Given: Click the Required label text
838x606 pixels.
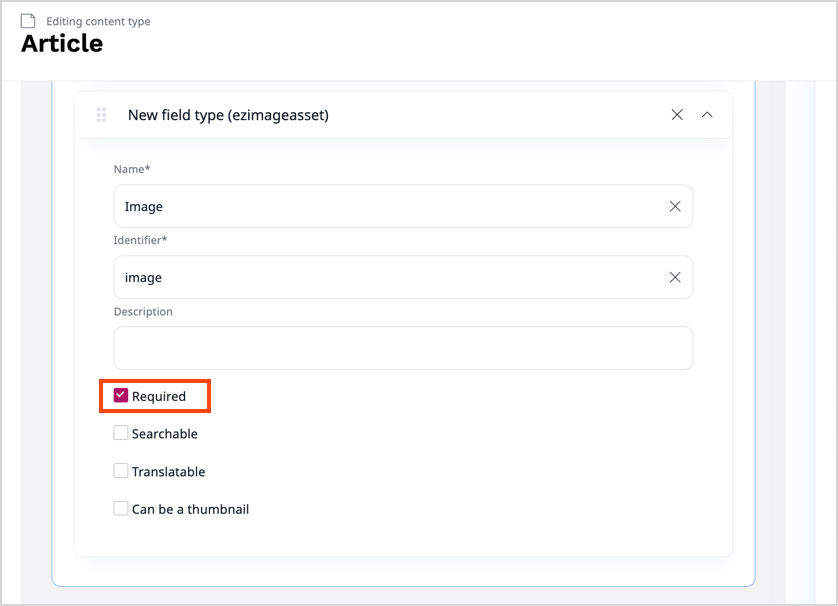Looking at the screenshot, I should (162, 394).
